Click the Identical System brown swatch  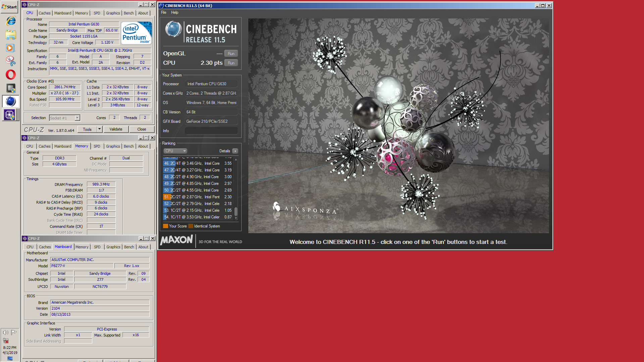click(x=191, y=226)
